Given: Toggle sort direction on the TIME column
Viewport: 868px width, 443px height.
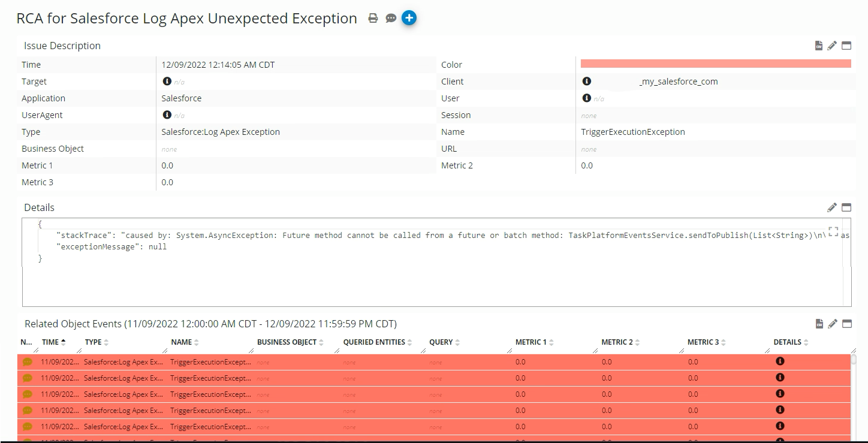Looking at the screenshot, I should (63, 342).
